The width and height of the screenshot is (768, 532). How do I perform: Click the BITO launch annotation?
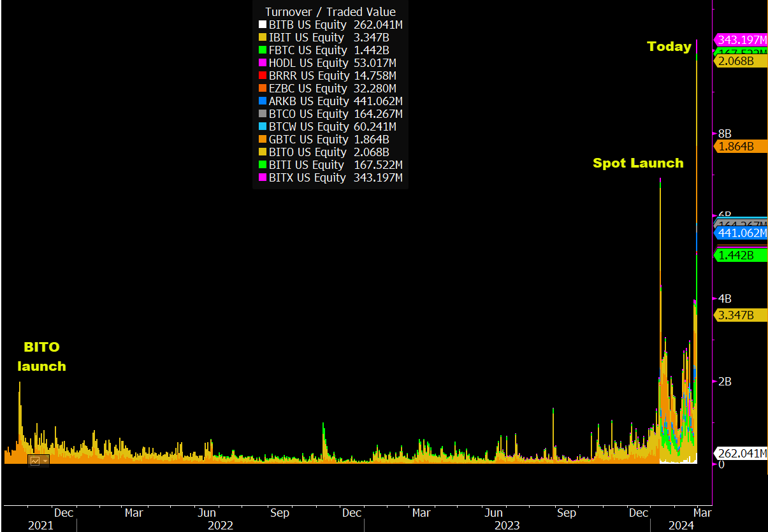point(41,357)
